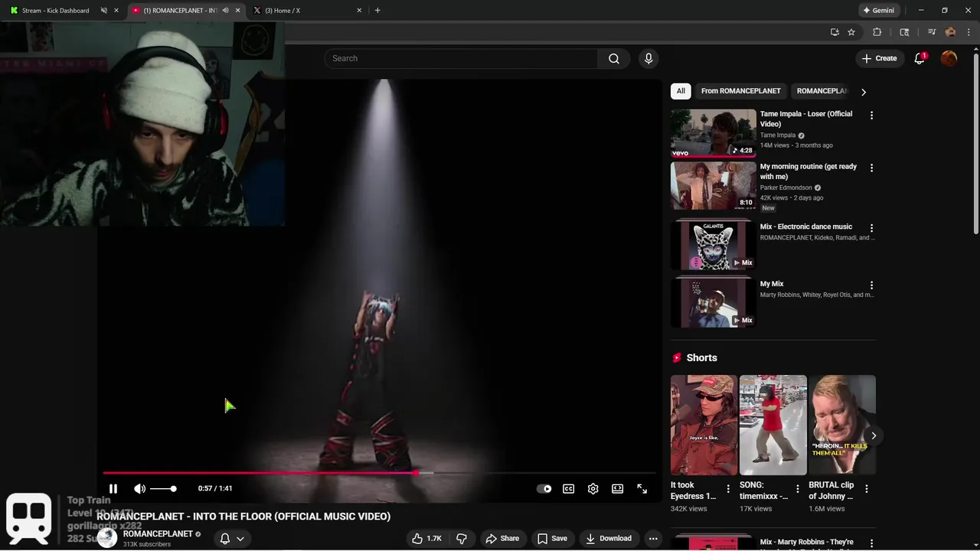Show more filter chips arrow
The image size is (980, 551).
(864, 92)
